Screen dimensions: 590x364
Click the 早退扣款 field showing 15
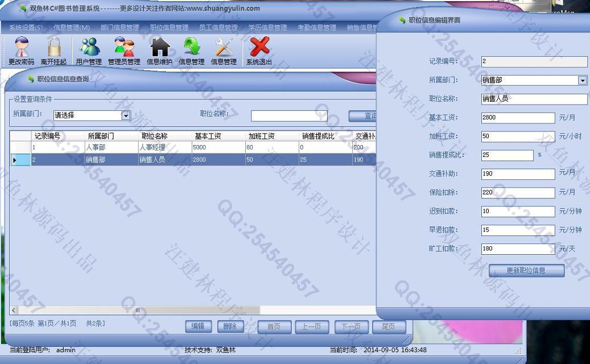pyautogui.click(x=518, y=230)
